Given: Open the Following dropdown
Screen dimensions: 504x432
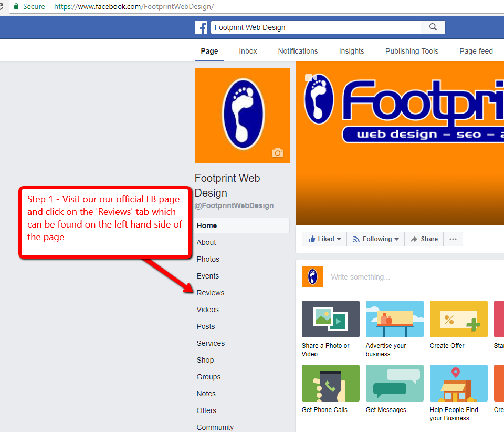Looking at the screenshot, I should pyautogui.click(x=375, y=239).
